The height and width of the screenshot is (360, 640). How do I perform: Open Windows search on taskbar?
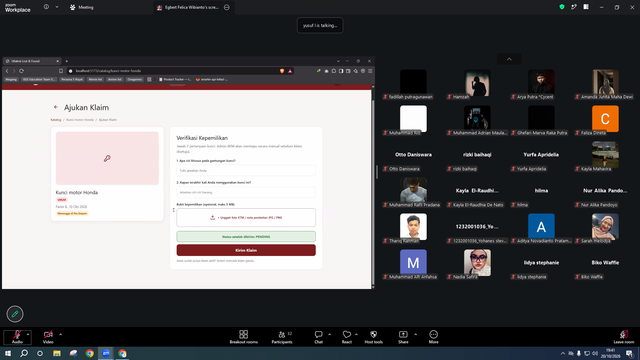click(24, 353)
